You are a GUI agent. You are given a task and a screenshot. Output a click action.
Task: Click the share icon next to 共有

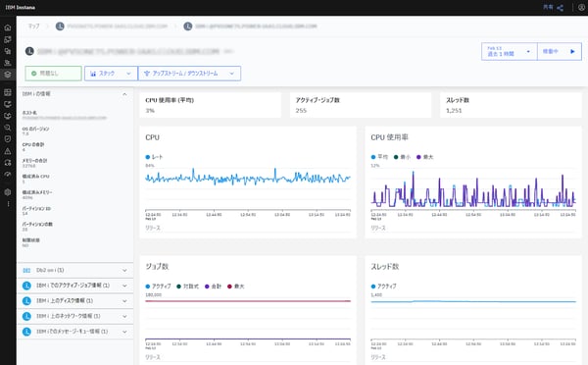click(x=560, y=8)
